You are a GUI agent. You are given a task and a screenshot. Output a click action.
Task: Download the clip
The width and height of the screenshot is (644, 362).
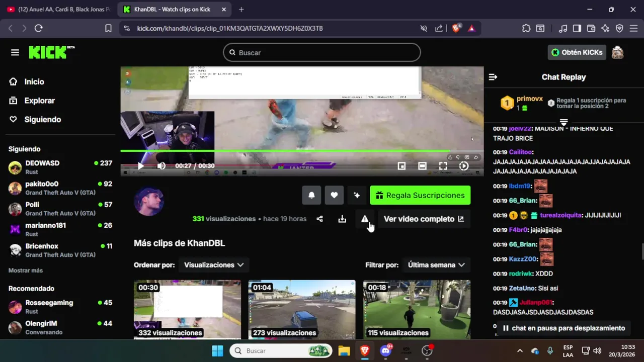pyautogui.click(x=342, y=219)
